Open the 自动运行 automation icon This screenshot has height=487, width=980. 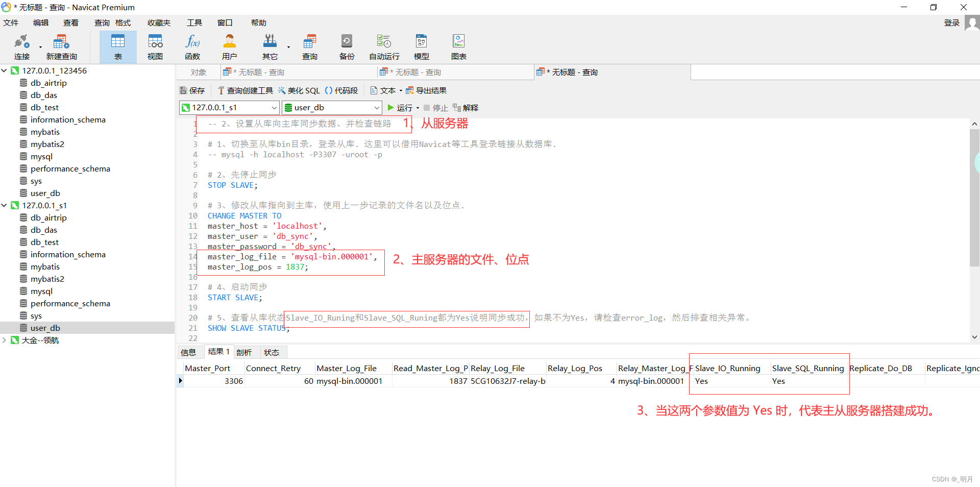click(384, 47)
